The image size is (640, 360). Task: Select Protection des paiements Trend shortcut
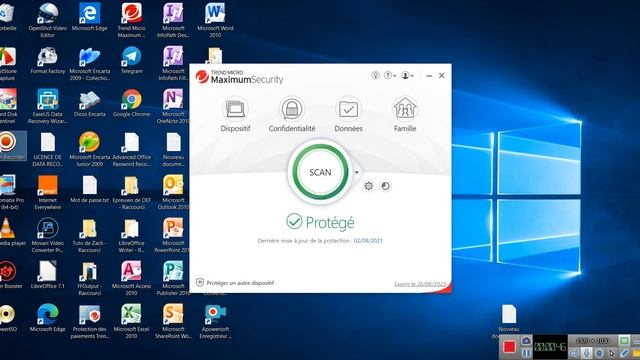point(89,322)
